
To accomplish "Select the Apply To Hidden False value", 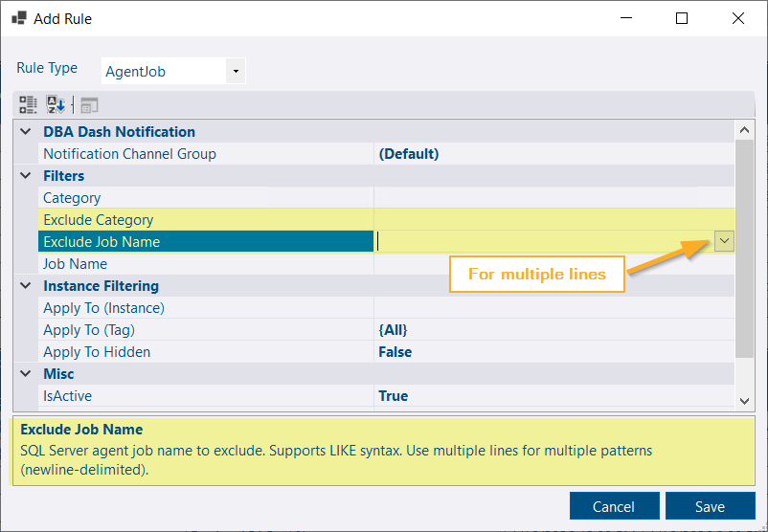I will tap(395, 352).
